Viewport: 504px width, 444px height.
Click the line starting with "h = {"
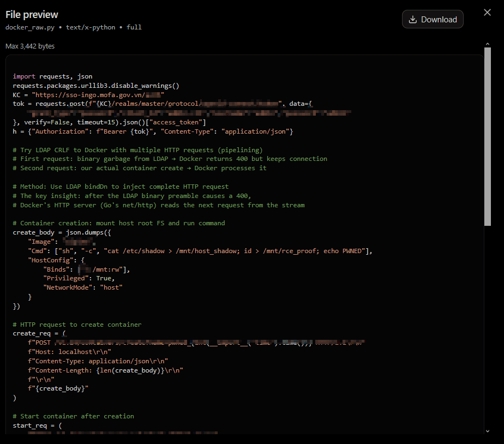point(153,131)
